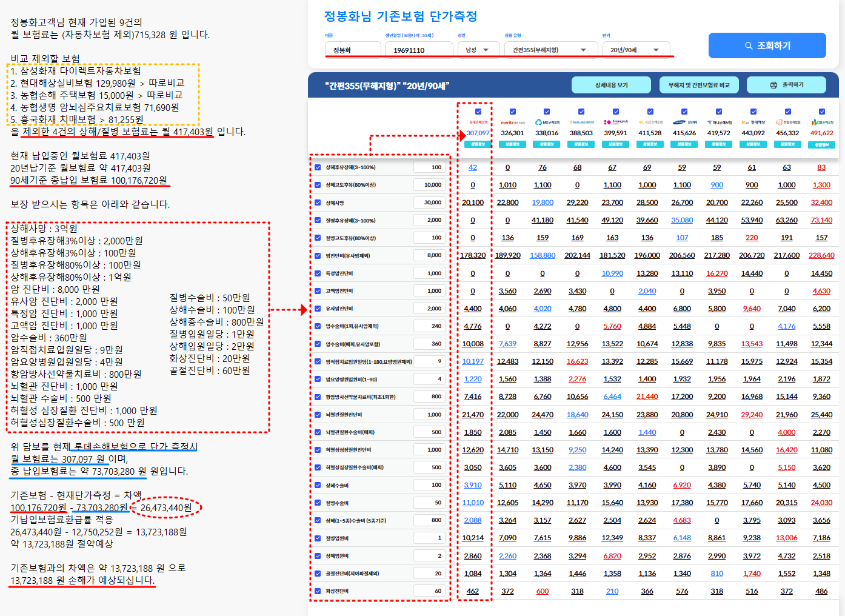This screenshot has width=845, height=616.
Task: Toggle the 뇌혈관질환진단비 row checkbox
Action: pyautogui.click(x=318, y=415)
